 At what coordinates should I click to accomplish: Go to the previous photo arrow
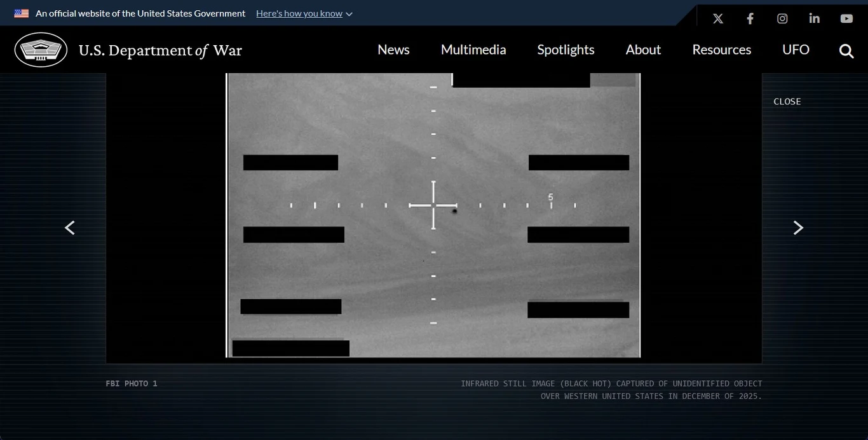pyautogui.click(x=70, y=228)
